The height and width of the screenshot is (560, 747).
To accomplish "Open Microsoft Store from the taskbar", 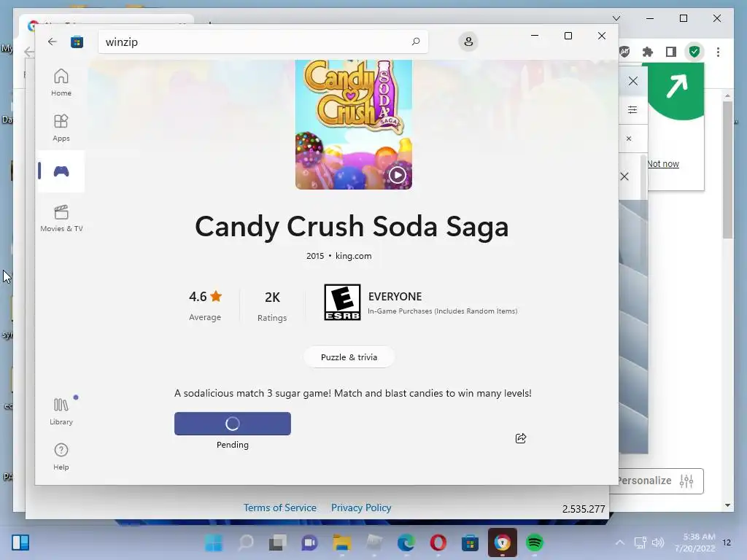I will pyautogui.click(x=471, y=542).
